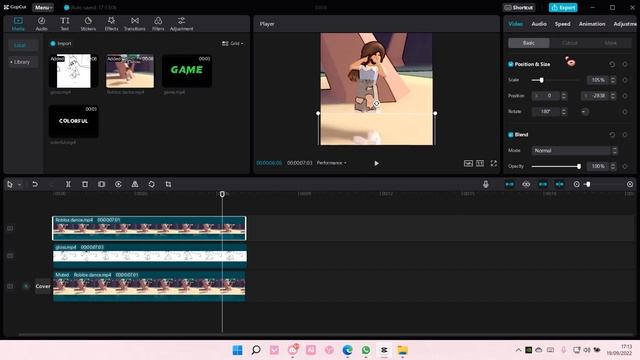Zoom out the timeline
The image size is (640, 360).
(576, 184)
